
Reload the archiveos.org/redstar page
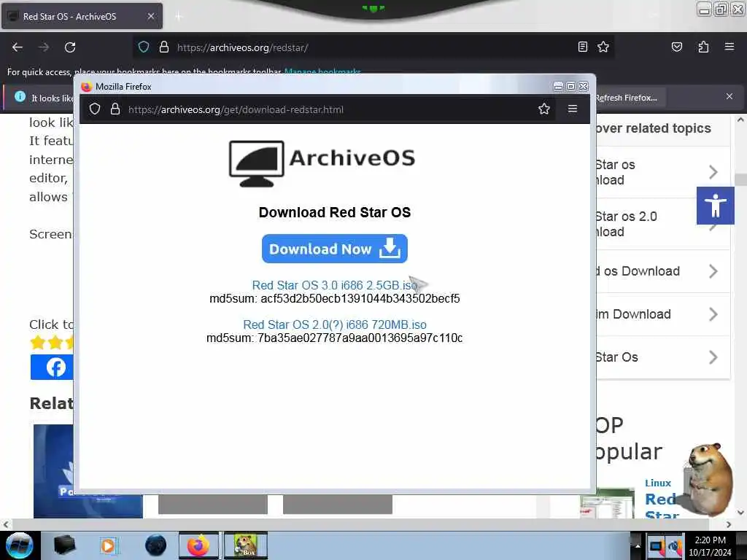(70, 47)
